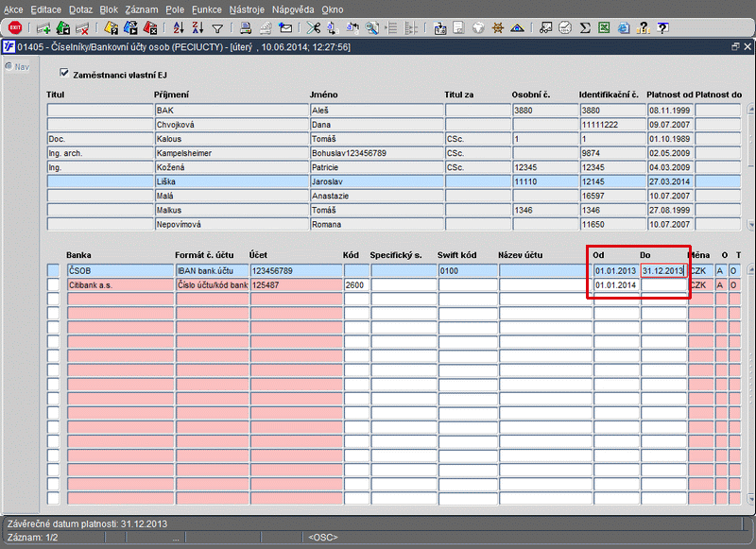This screenshot has height=549, width=756.
Task: Open the Nápověda menu
Action: 293,9
